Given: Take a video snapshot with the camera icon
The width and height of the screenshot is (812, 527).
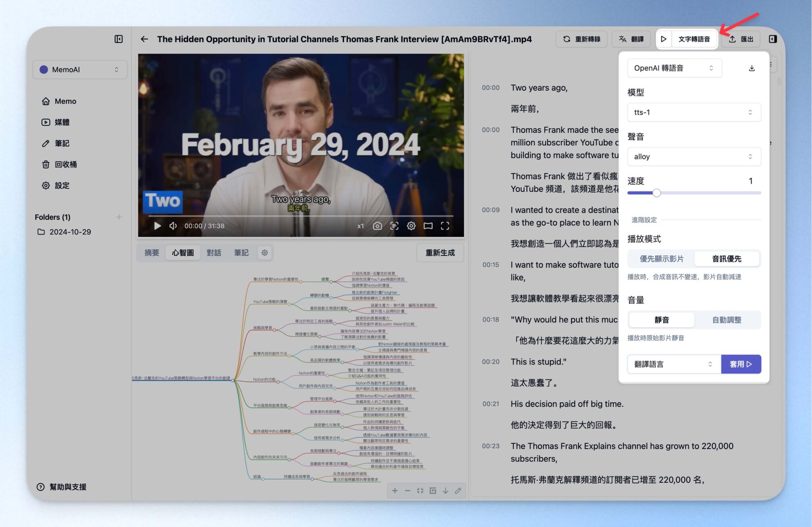Looking at the screenshot, I should [377, 226].
